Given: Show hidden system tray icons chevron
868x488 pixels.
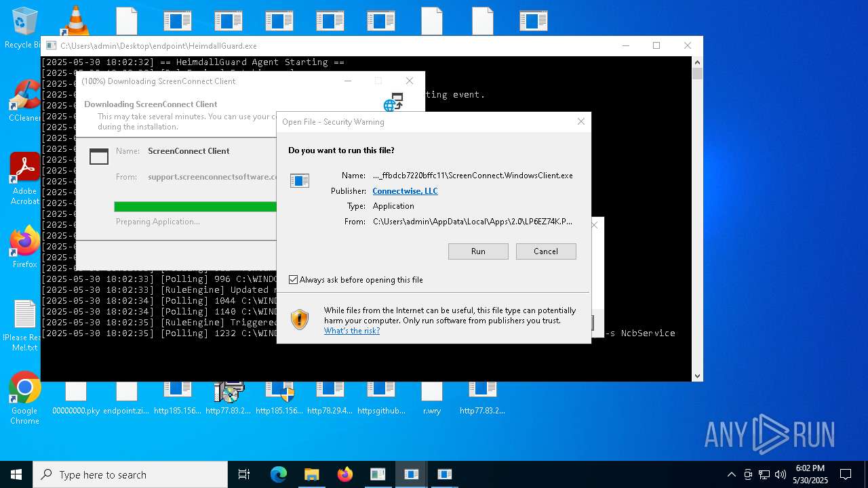Looking at the screenshot, I should coord(731,474).
